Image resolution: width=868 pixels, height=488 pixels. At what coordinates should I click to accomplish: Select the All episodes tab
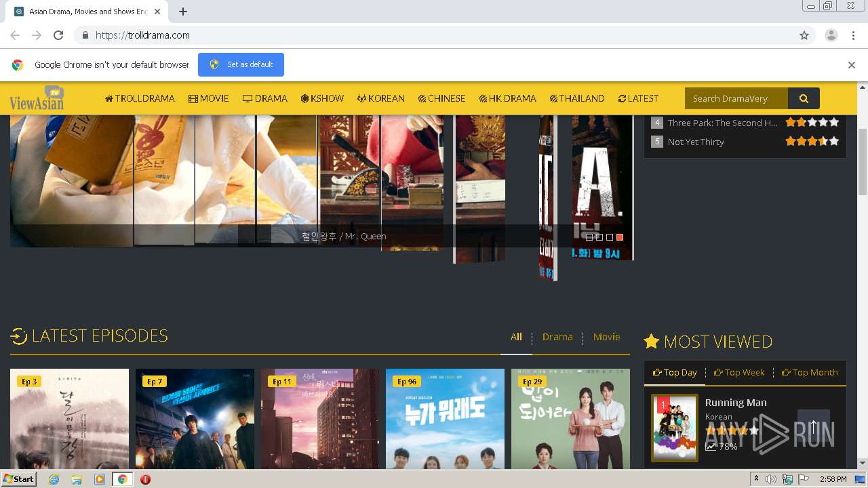516,337
